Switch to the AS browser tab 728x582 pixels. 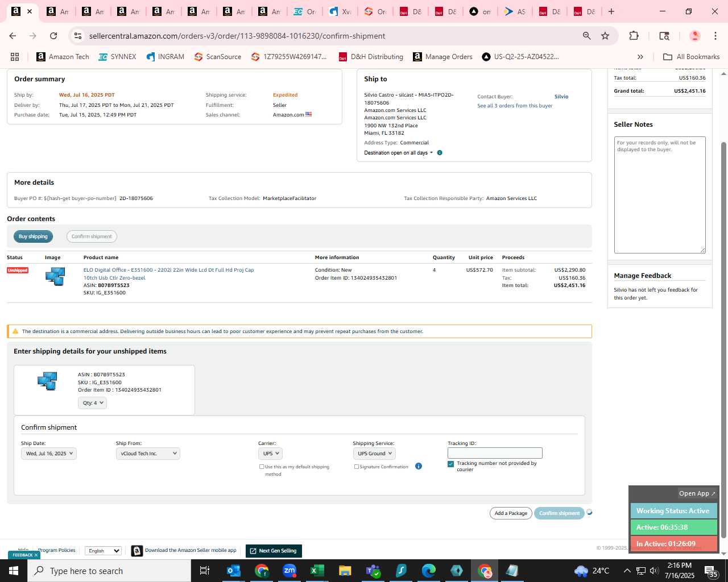coord(515,11)
